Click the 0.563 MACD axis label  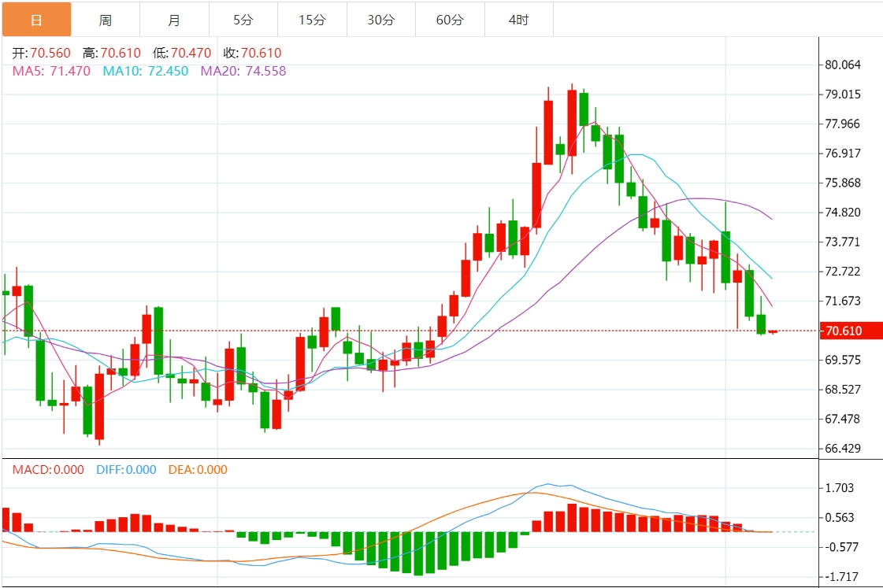coord(840,518)
